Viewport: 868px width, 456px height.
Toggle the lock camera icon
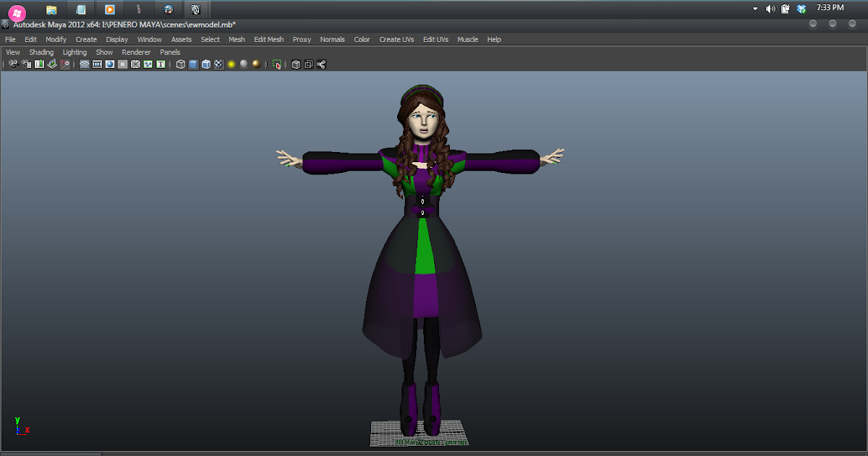[x=25, y=64]
